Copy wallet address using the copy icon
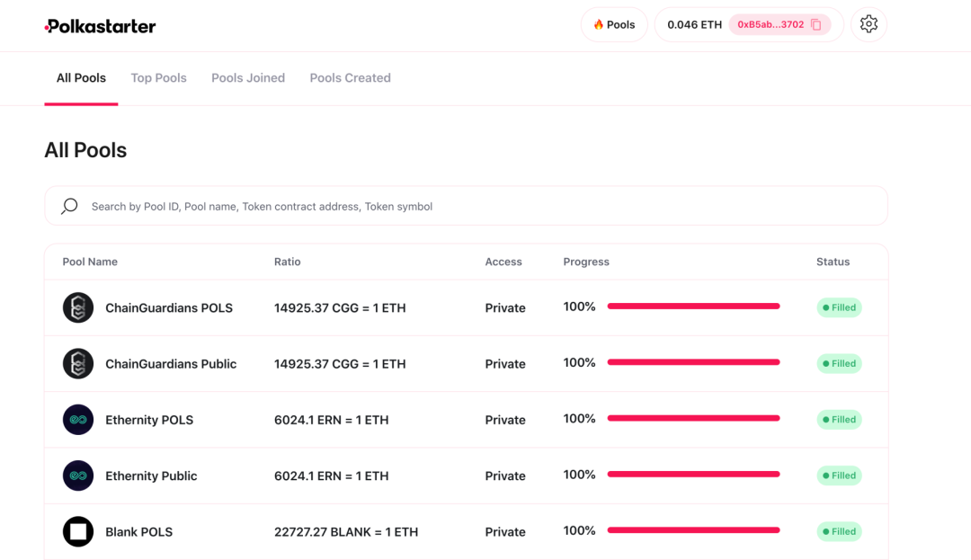The image size is (971, 560). (x=816, y=25)
